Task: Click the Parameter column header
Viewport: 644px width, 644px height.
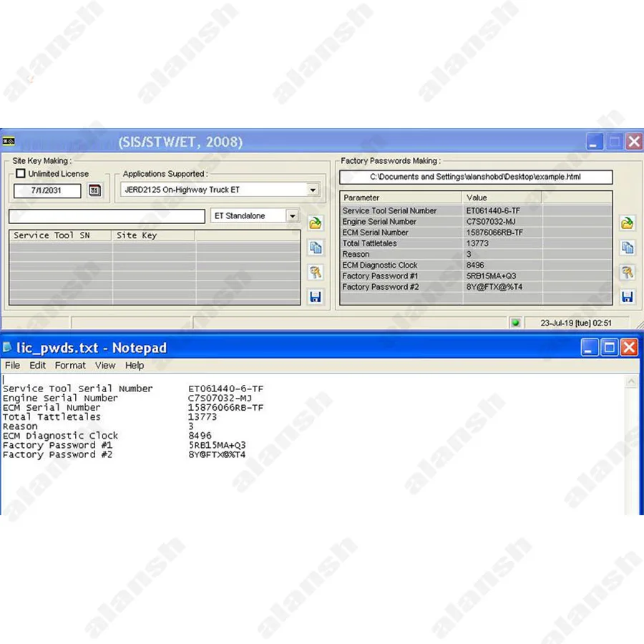Action: pyautogui.click(x=401, y=197)
